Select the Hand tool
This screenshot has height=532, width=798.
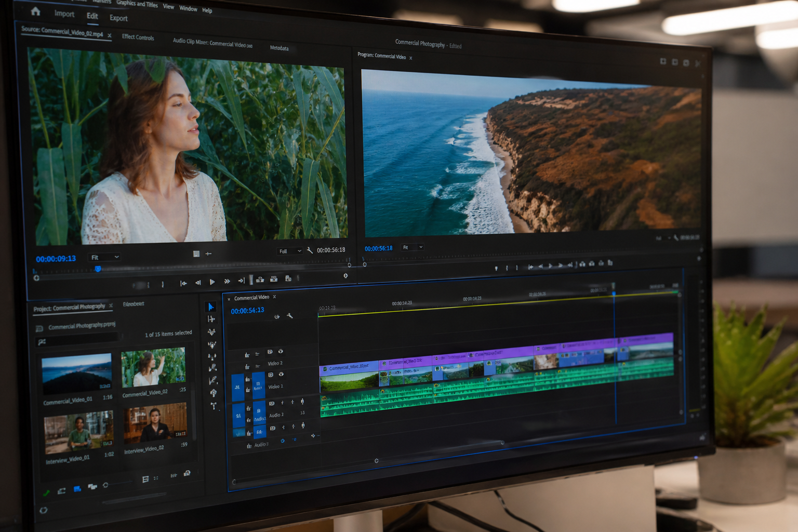[x=213, y=393]
